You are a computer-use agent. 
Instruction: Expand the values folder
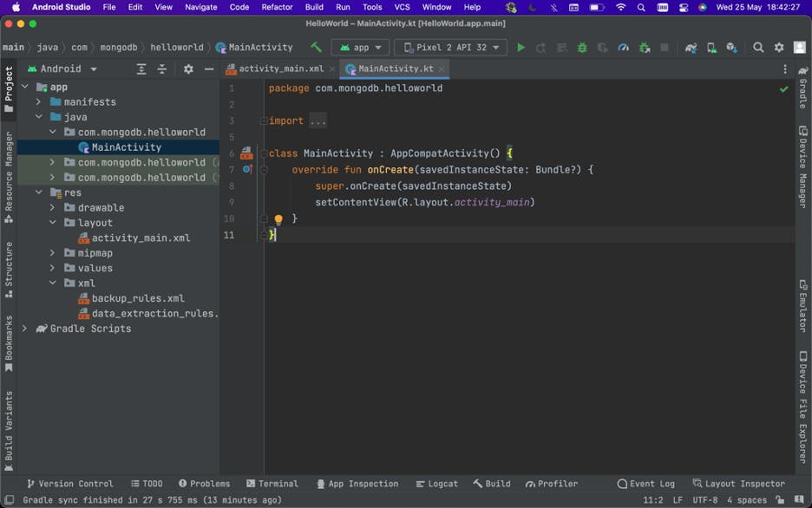pos(52,268)
